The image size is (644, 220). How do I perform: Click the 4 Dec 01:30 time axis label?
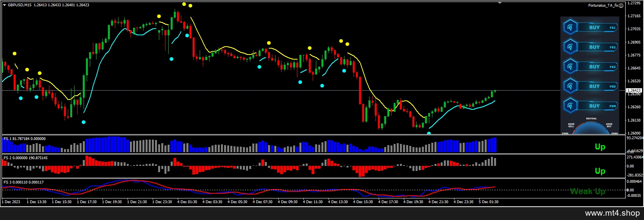point(187,202)
